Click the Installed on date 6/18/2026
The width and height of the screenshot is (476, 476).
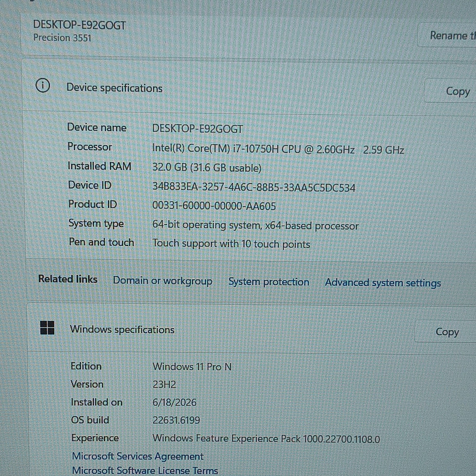click(x=175, y=402)
